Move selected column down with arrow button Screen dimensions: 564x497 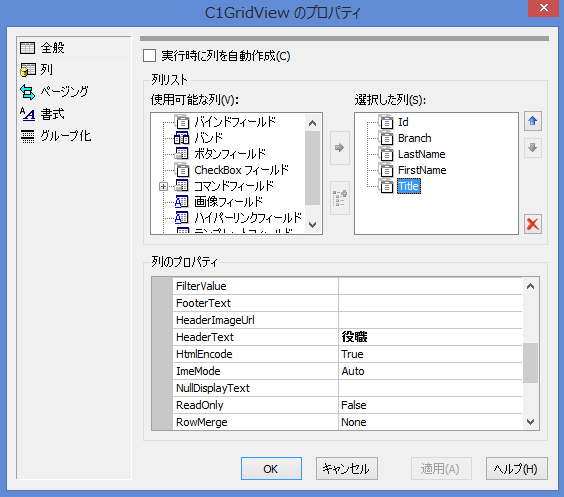[x=533, y=148]
